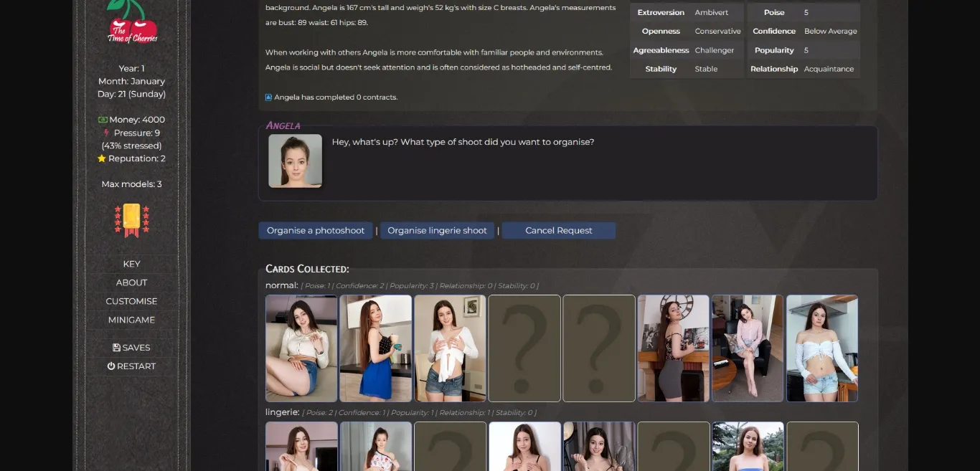Click the yellow star icon beside Reputation
The image size is (980, 471).
click(x=102, y=158)
